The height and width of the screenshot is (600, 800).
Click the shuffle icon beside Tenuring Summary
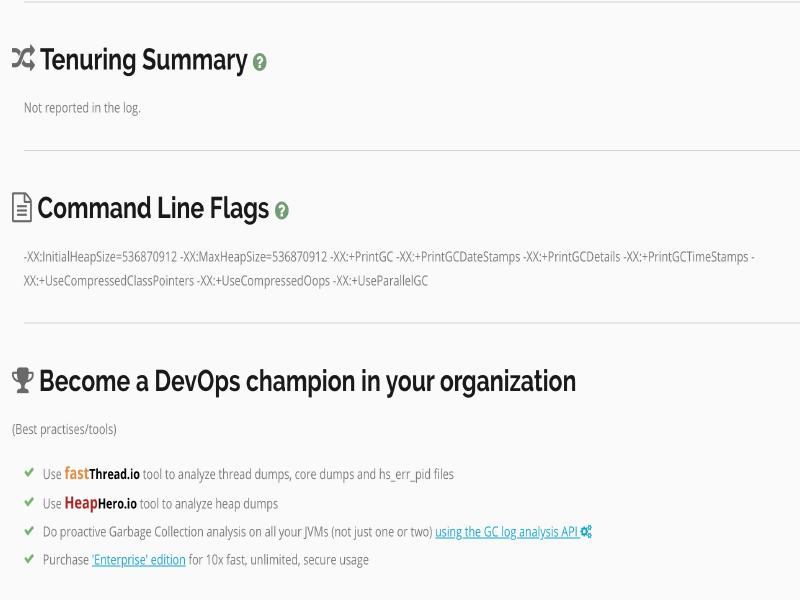23,59
